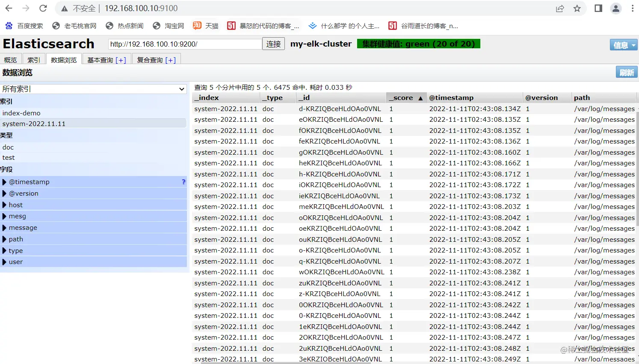Open the 信息 dropdown button
639x364 pixels.
(x=624, y=45)
